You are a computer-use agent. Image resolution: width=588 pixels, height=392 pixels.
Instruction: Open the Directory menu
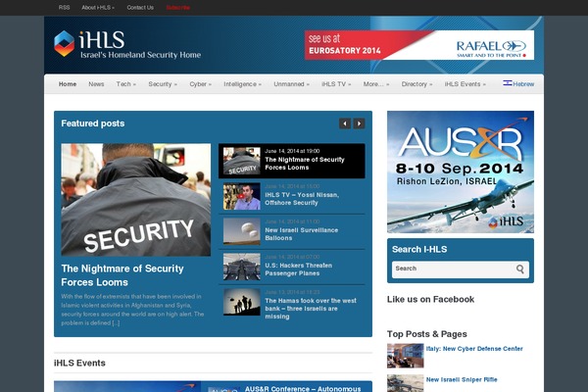417,84
